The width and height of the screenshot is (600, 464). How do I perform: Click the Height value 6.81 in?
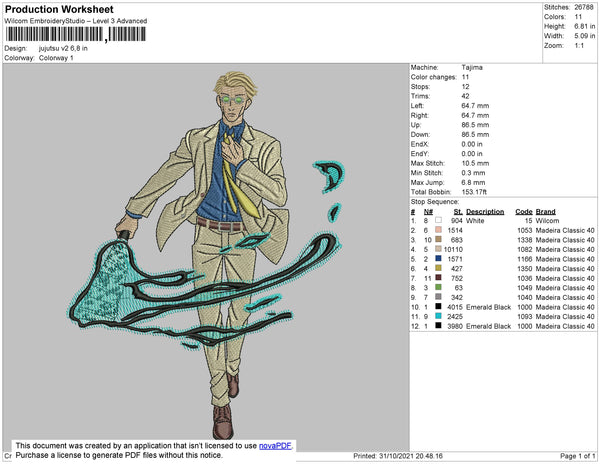pos(585,26)
